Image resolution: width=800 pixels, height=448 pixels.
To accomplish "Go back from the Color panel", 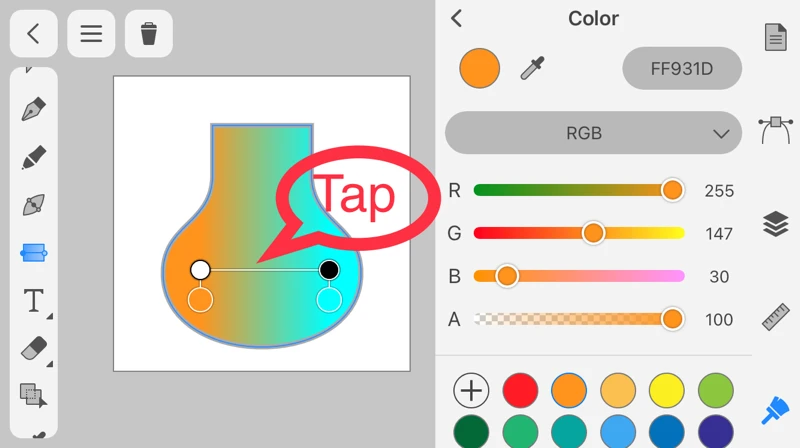I will point(457,18).
